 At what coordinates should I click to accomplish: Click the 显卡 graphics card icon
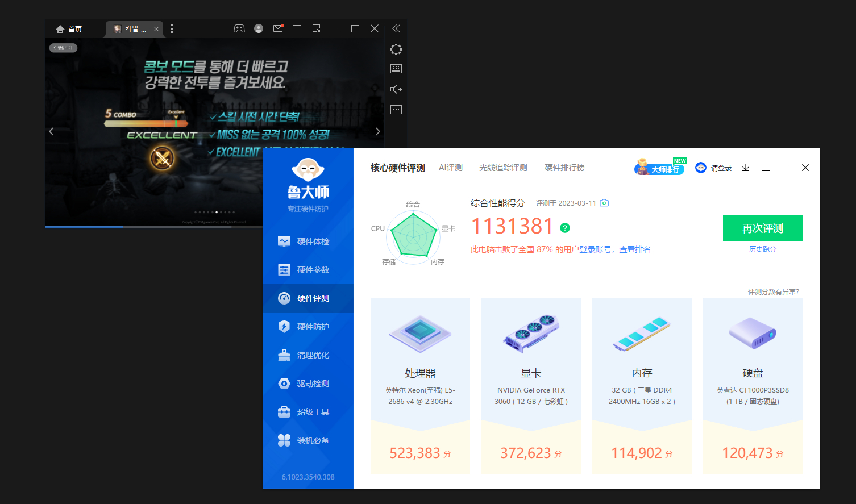[531, 334]
